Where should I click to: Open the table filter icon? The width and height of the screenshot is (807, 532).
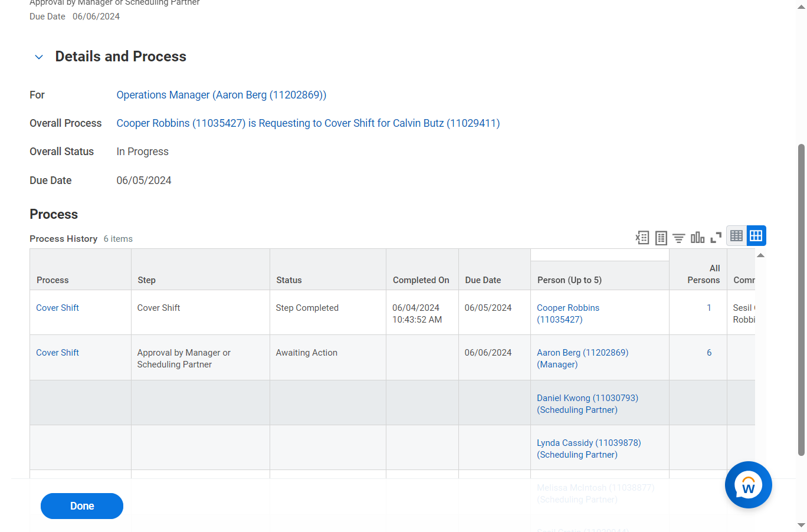tap(679, 238)
